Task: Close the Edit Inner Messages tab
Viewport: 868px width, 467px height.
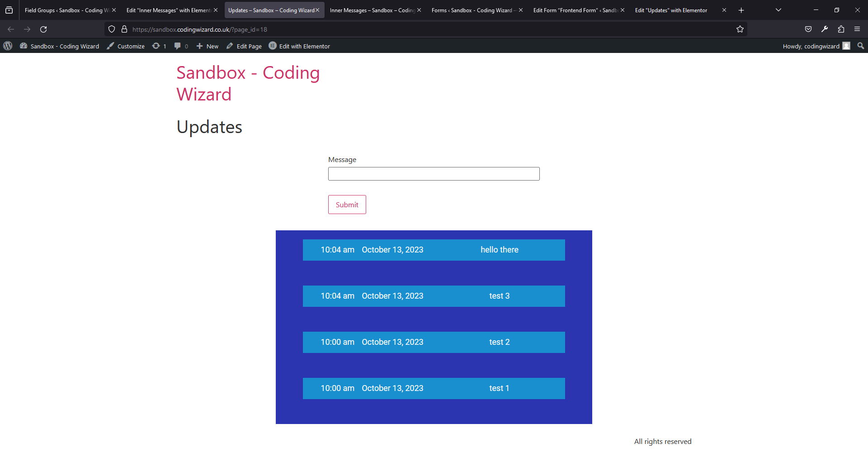Action: tap(216, 10)
